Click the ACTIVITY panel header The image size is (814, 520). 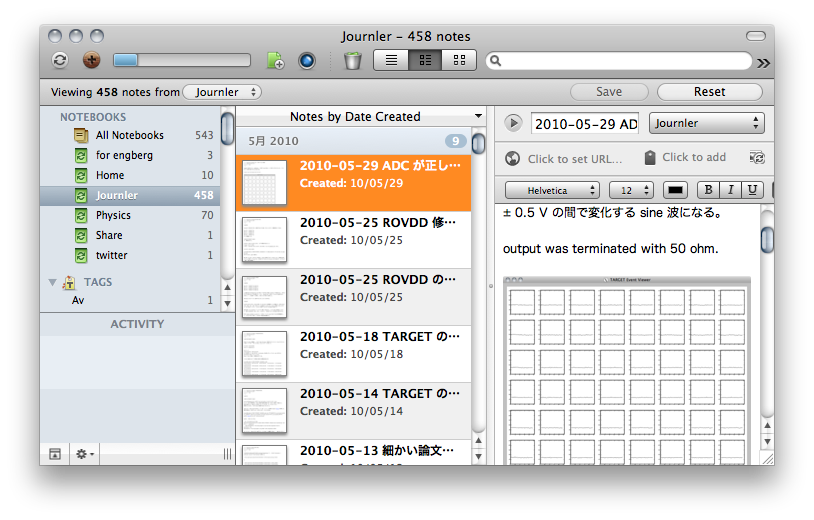tap(137, 324)
